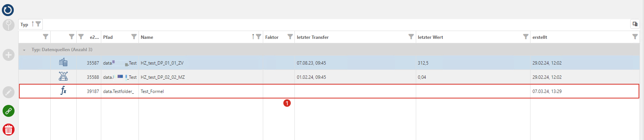Image resolution: width=644 pixels, height=140 pixels.
Task: Collapse the Typ: Datenquellen group
Action: pos(24,50)
